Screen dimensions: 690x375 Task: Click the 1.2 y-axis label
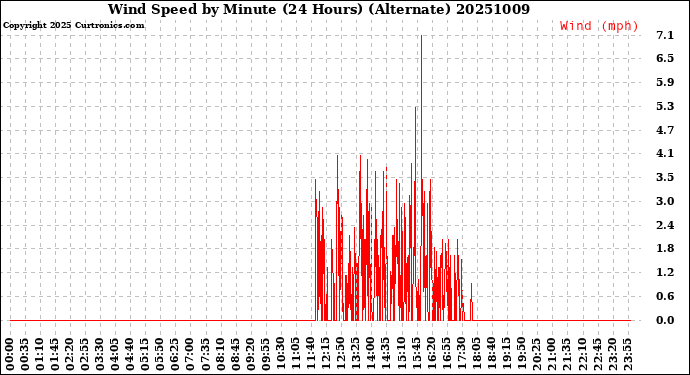(x=665, y=272)
